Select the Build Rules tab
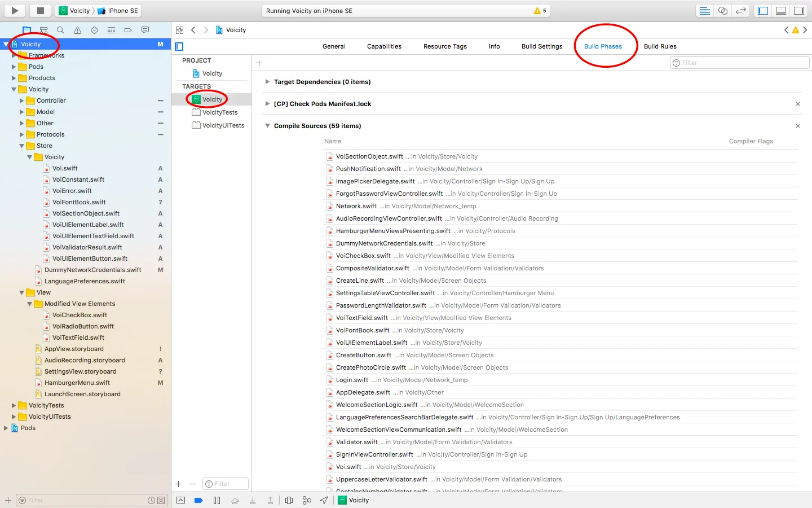This screenshot has height=508, width=812. point(660,46)
